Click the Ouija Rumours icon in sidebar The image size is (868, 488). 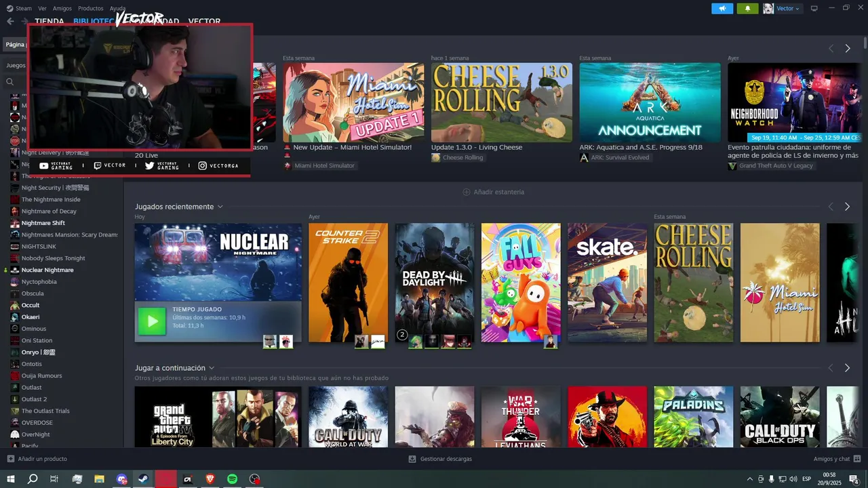15,375
